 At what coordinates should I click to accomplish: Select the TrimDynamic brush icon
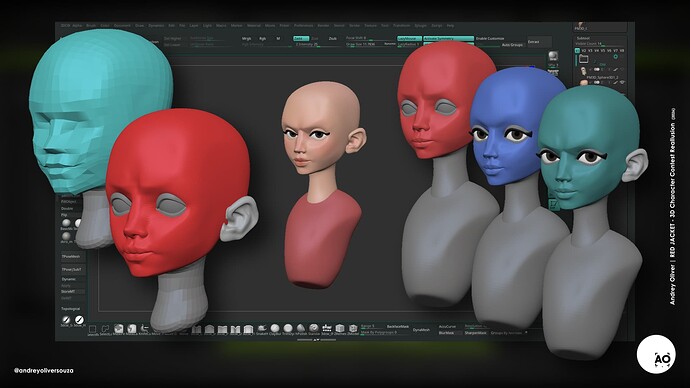pyautogui.click(x=288, y=328)
